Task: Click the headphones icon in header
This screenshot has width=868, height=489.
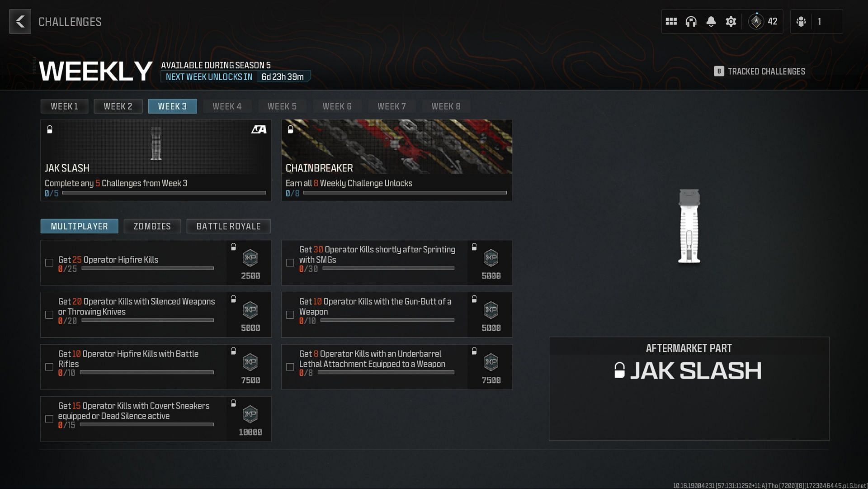Action: [x=692, y=21]
